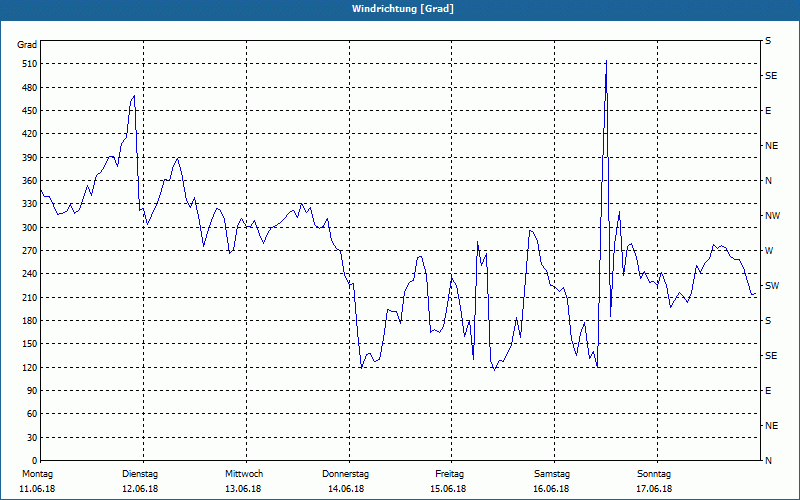Click the curve's peak just before Dienstag
The width and height of the screenshot is (800, 500).
(x=134, y=96)
